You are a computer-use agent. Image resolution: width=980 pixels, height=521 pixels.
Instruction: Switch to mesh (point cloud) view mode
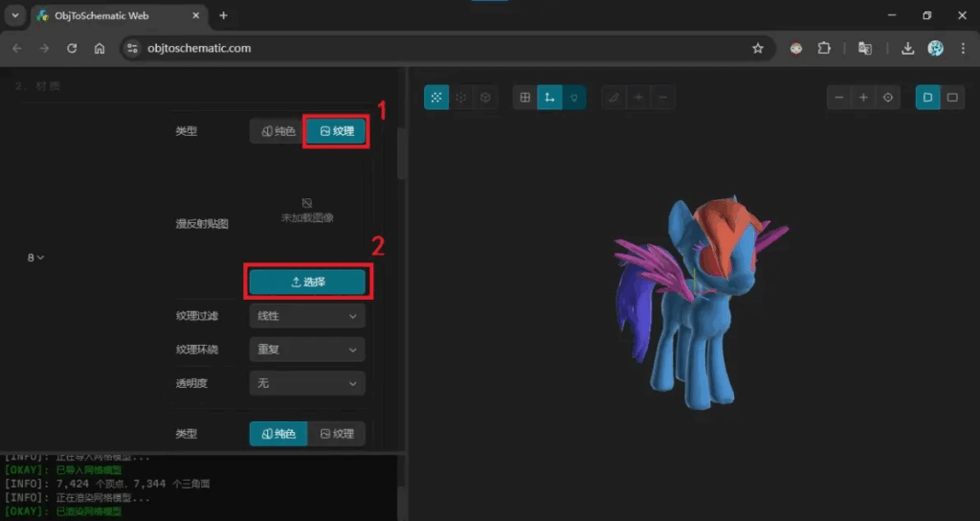pyautogui.click(x=436, y=98)
